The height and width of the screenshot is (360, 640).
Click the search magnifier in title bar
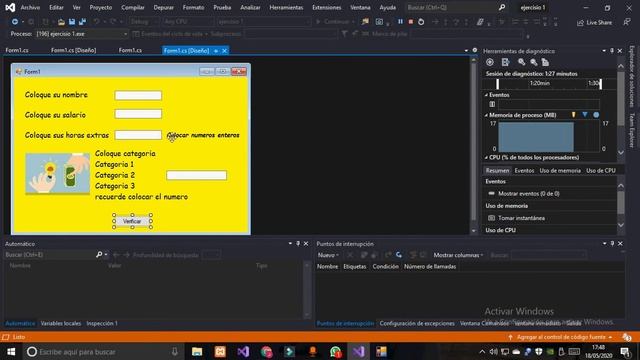pos(502,7)
